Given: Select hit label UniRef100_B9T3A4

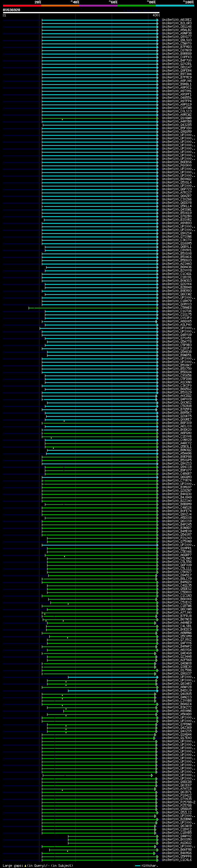Looking at the screenshot, I should [x=176, y=74].
